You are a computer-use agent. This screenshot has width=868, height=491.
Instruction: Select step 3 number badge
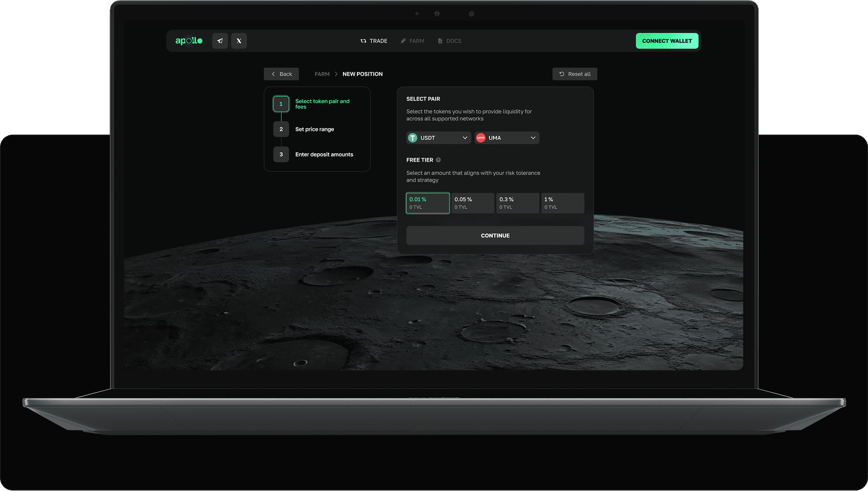pos(281,154)
